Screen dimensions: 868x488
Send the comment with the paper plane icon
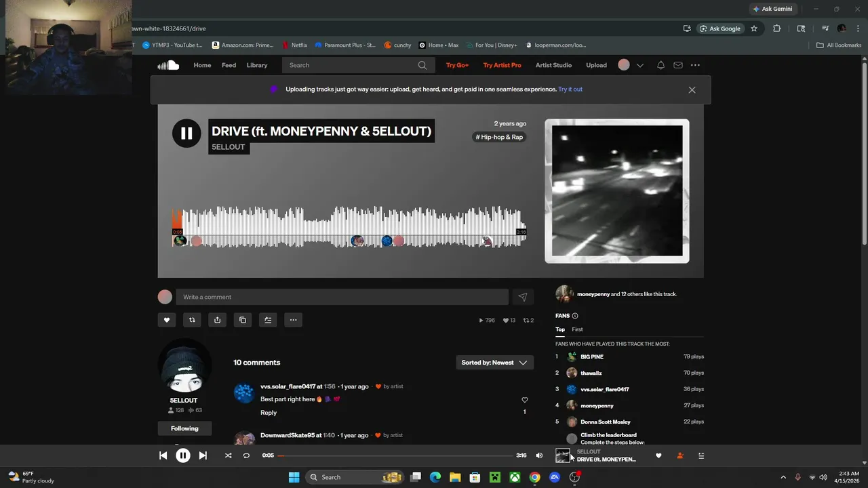click(x=522, y=297)
